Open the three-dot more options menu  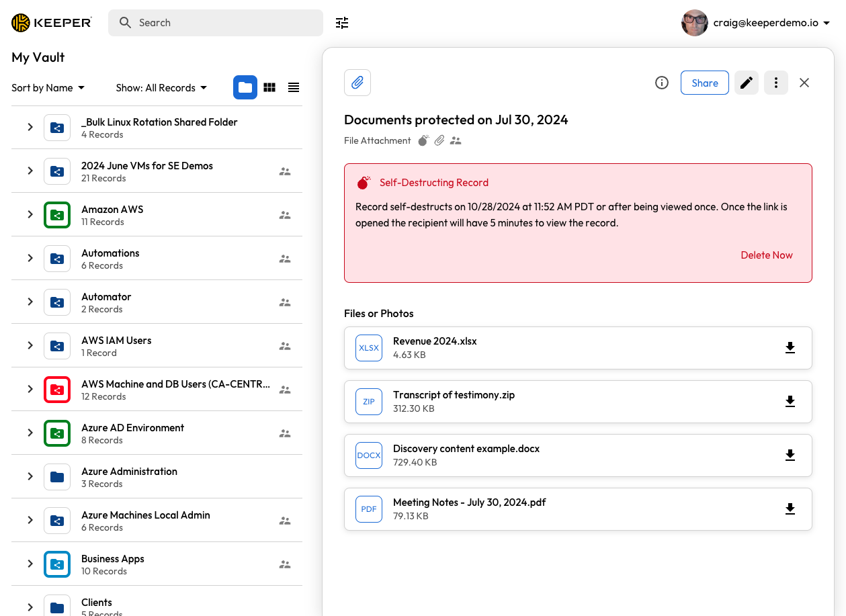776,83
